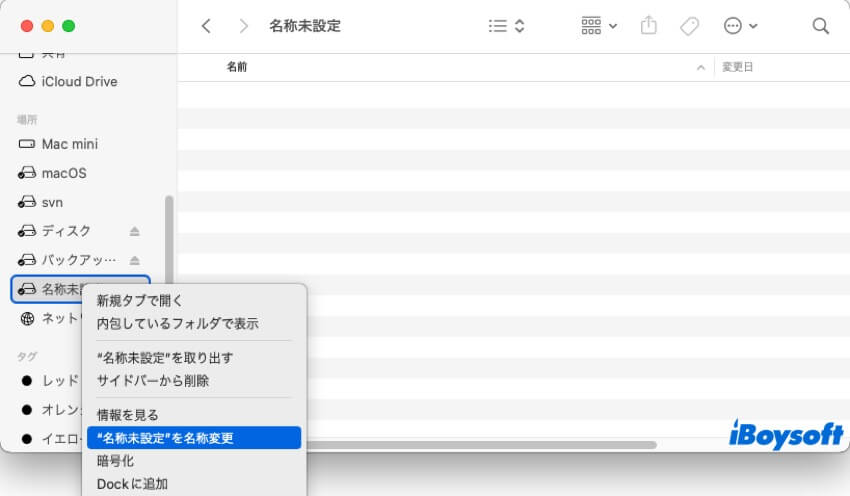Open the Share toolbar icon
The image size is (850, 496).
(x=649, y=26)
